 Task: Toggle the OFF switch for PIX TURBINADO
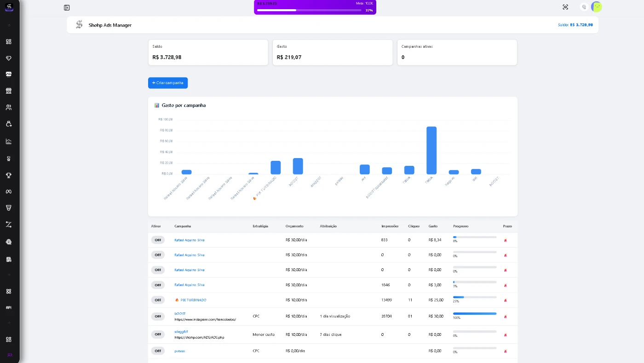point(158,300)
